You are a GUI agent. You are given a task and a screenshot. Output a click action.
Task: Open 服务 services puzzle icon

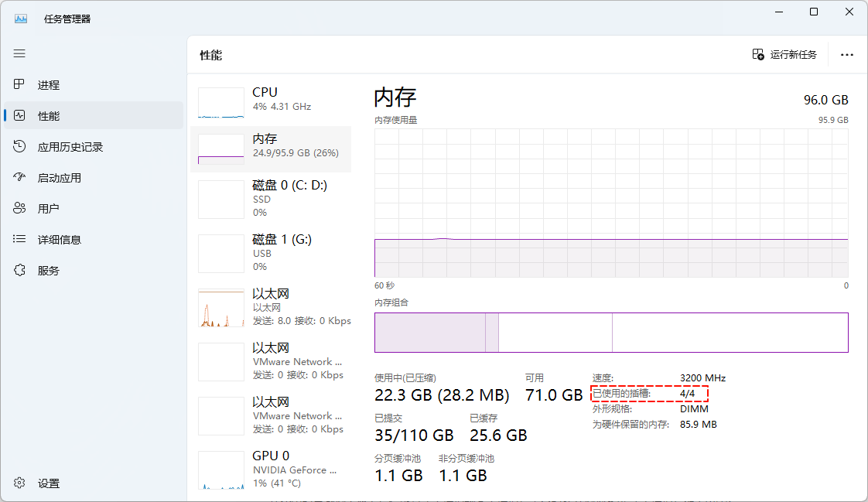20,270
